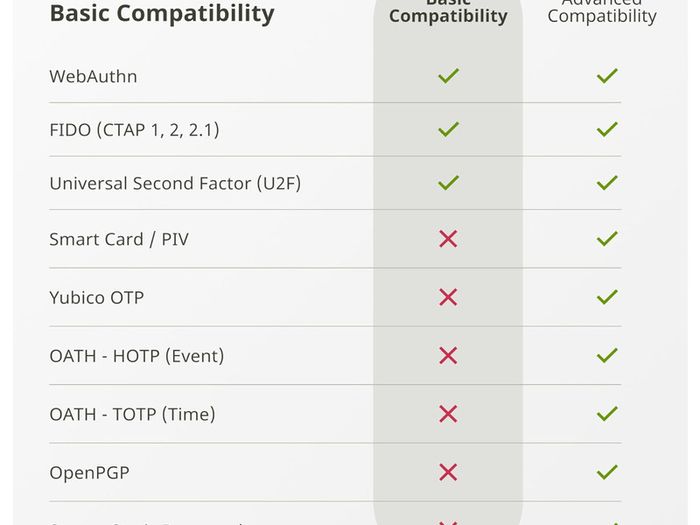Click the OpenPGP red cross icon
Viewport: 700px width, 525px height.
[448, 472]
